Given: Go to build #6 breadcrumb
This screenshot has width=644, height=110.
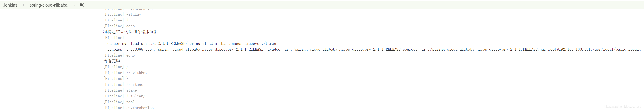Looking at the screenshot, I should [82, 5].
